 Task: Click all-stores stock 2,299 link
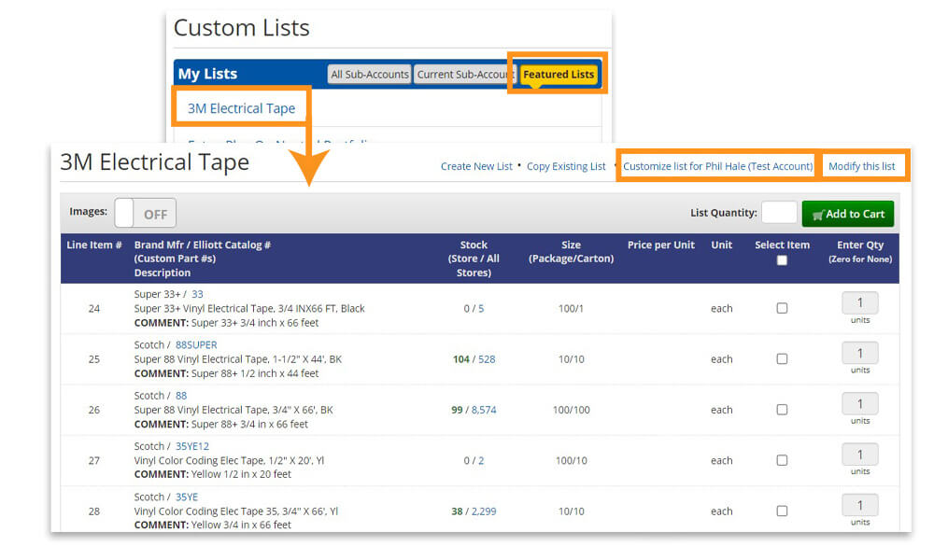484,511
